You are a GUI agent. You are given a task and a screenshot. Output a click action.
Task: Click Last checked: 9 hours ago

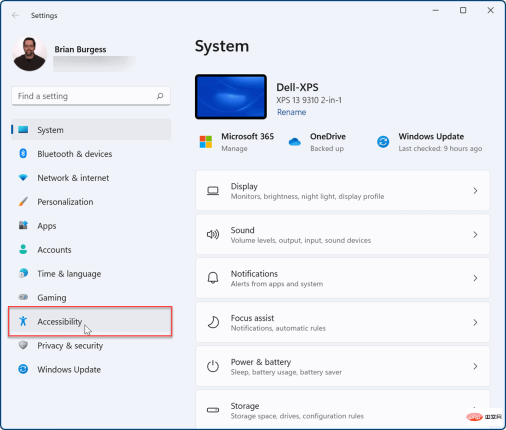(440, 148)
